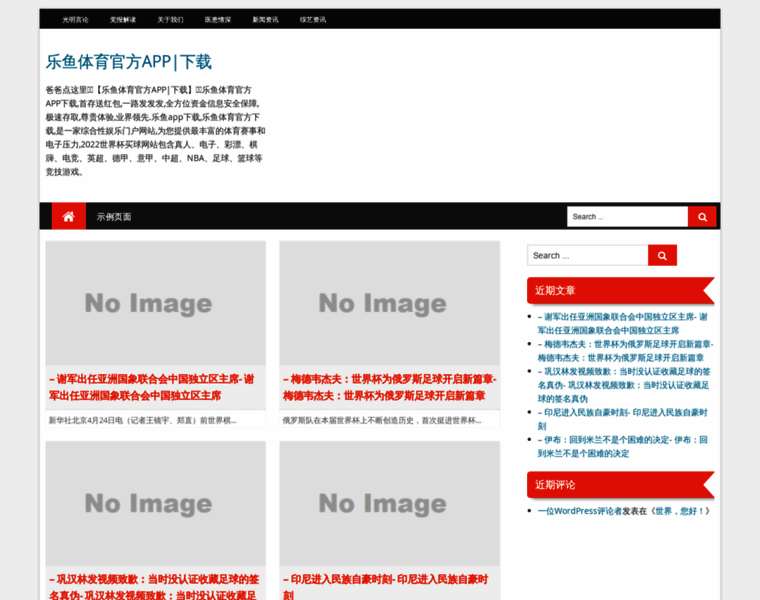Open recent post link 梅德韦杰夫 in sidebar
The width and height of the screenshot is (760, 600).
tap(625, 351)
